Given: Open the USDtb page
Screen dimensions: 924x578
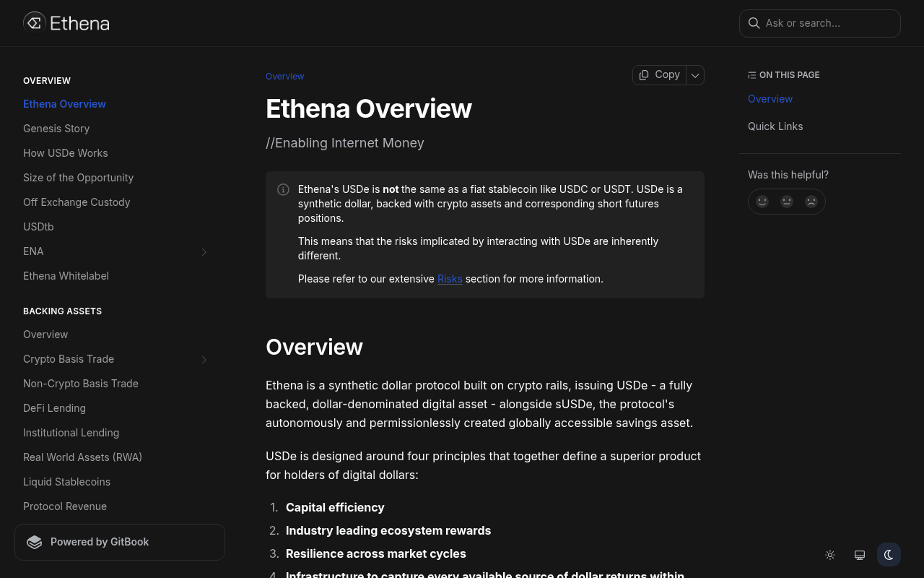Looking at the screenshot, I should click(38, 227).
